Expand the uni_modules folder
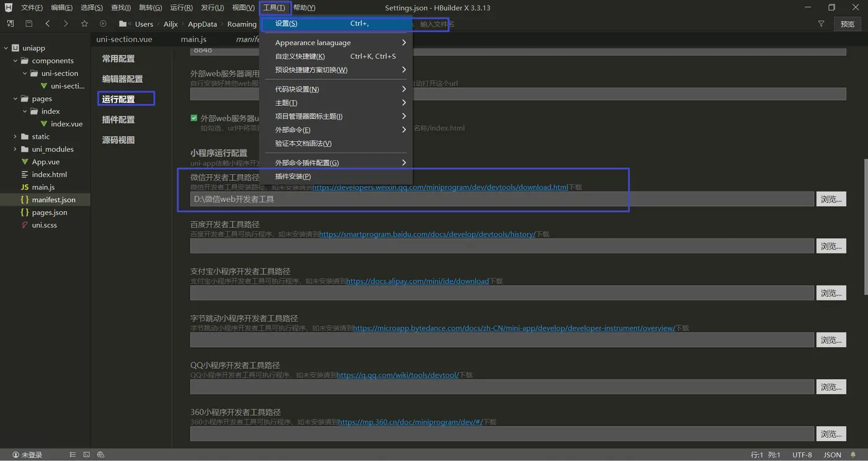This screenshot has height=461, width=868. coord(15,149)
